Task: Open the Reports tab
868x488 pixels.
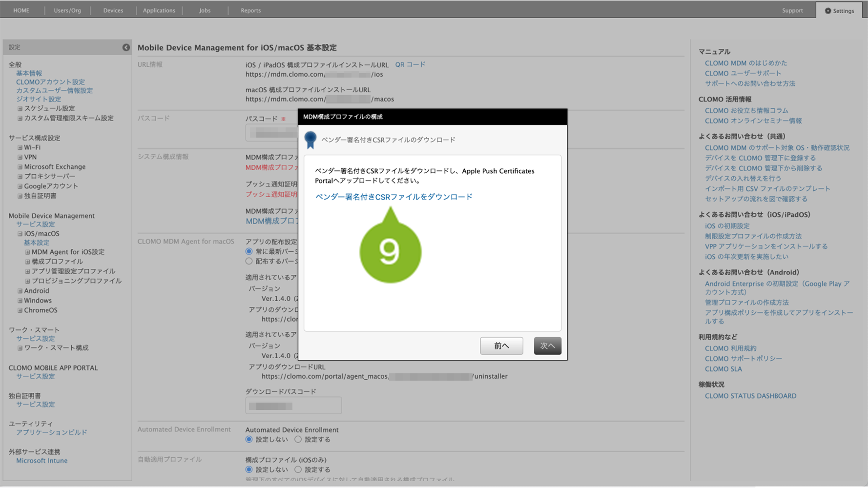Action: point(251,10)
